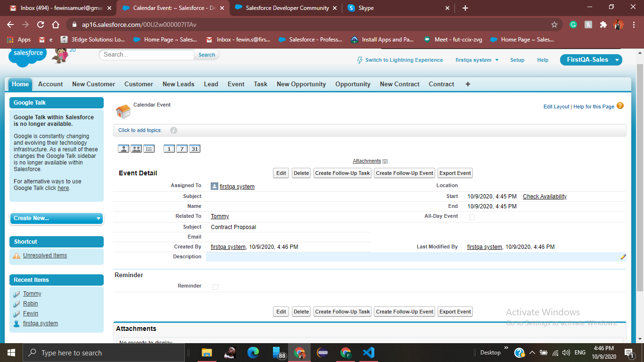Screen dimensions: 644x362
Task: Open the firstqa system user menu
Action: [477, 60]
